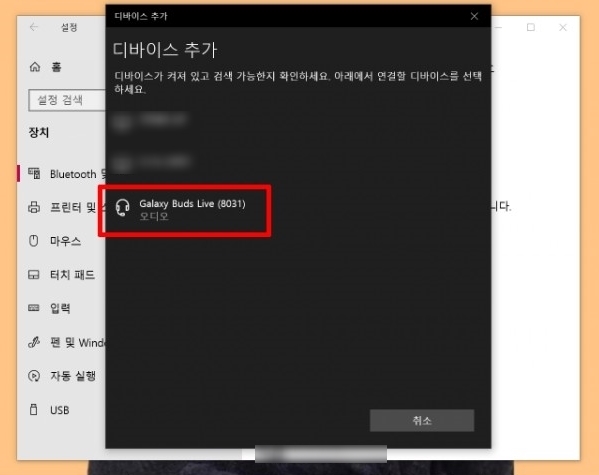Screen dimensions: 599x475
Task: Go back in the Settings window
Action: (x=34, y=27)
